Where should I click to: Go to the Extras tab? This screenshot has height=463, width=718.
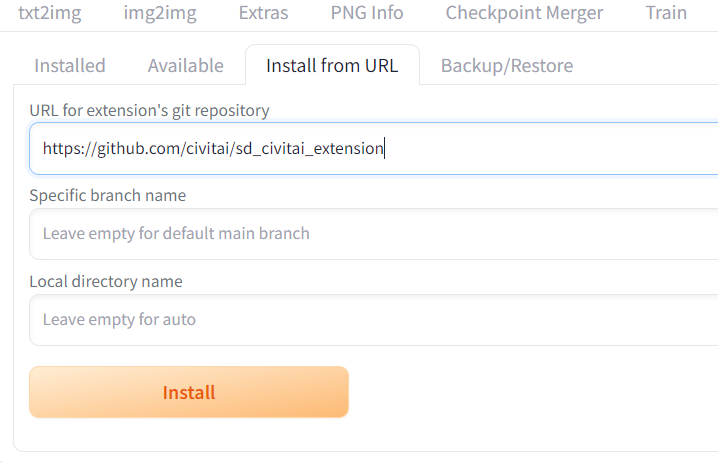[x=263, y=13]
